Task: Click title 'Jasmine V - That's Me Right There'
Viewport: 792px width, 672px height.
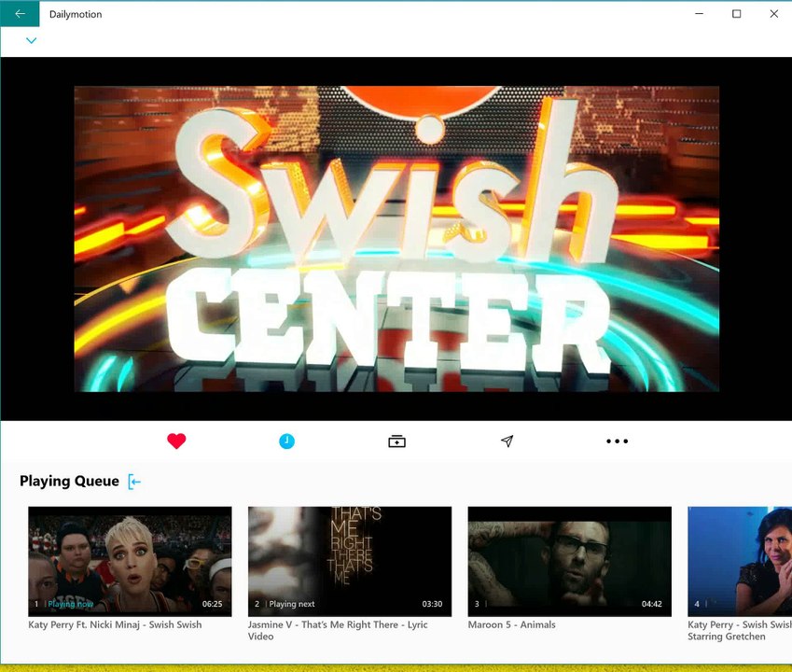Action: click(x=338, y=631)
